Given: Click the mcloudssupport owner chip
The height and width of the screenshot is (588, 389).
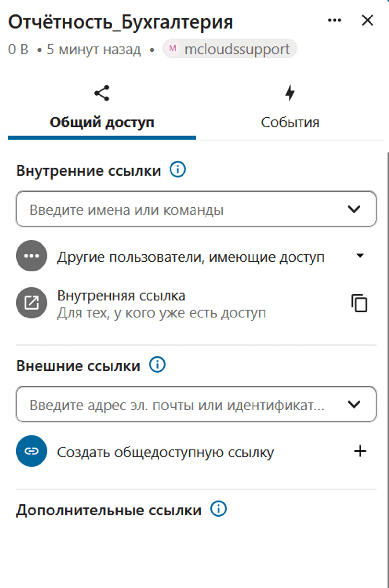Looking at the screenshot, I should point(230,49).
